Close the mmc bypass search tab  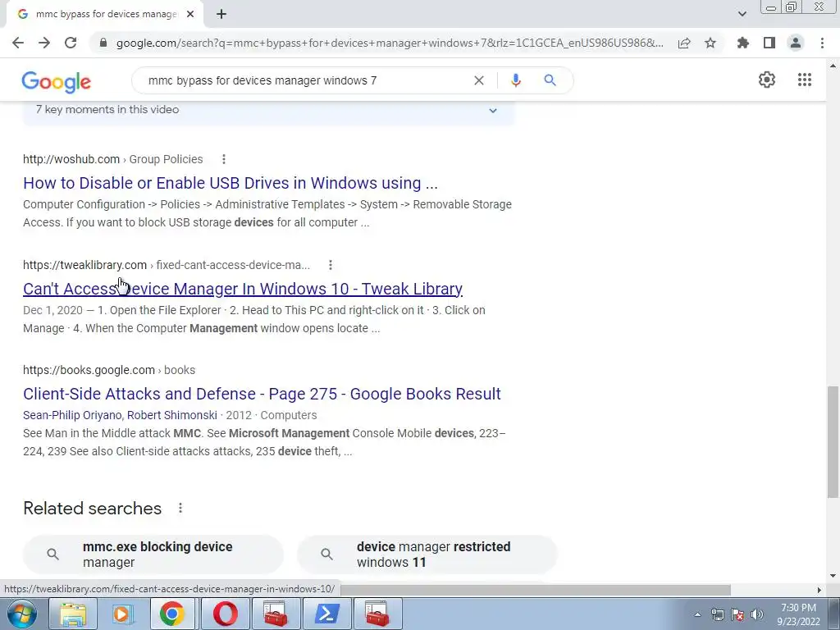click(190, 14)
